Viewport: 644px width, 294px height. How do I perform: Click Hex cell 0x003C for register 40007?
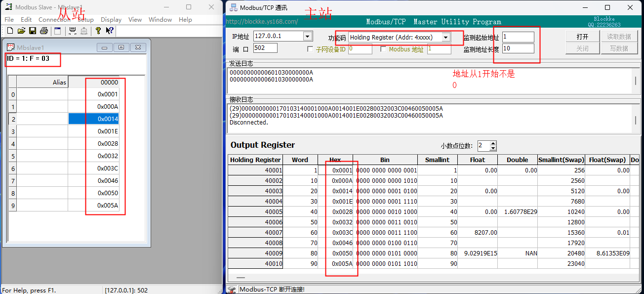click(x=335, y=232)
